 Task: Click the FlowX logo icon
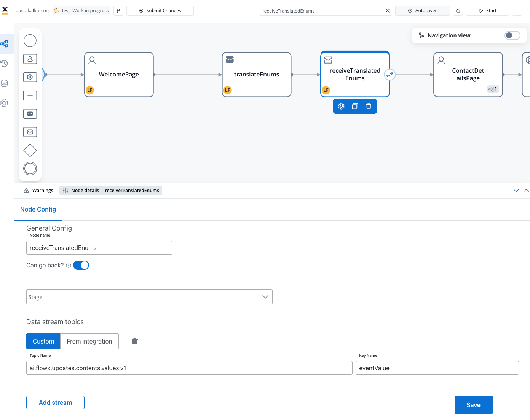(x=5, y=10)
